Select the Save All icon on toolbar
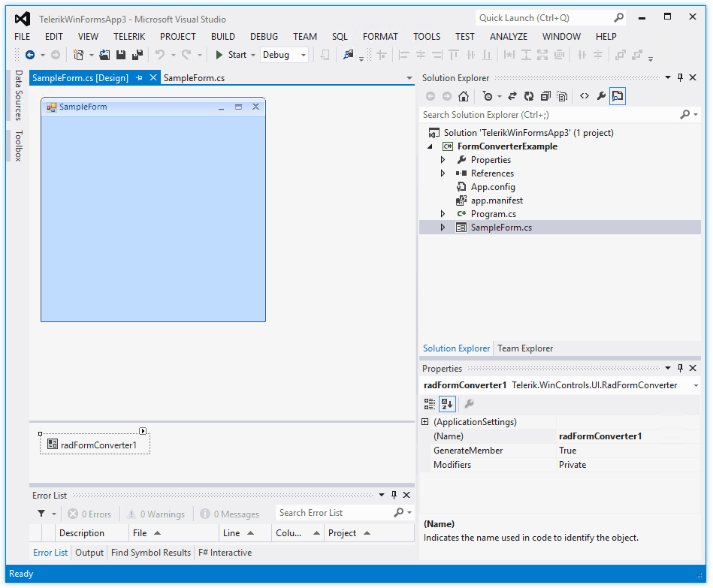Image resolution: width=713 pixels, height=588 pixels. [139, 54]
